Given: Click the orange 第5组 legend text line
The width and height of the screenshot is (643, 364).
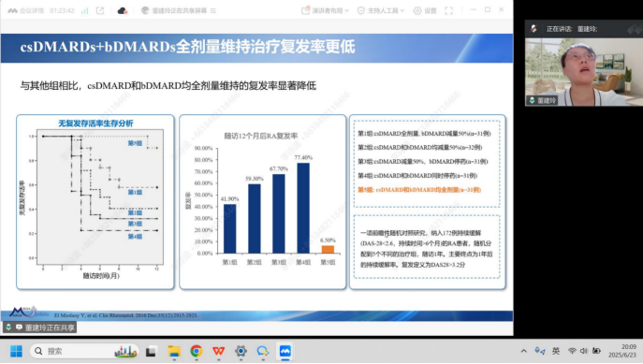Looking at the screenshot, I should (419, 190).
